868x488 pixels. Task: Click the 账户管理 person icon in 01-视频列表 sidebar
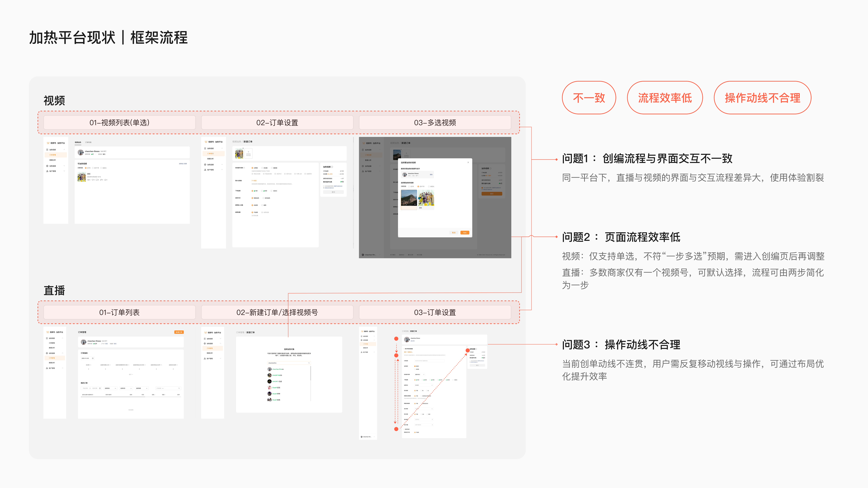pos(47,171)
